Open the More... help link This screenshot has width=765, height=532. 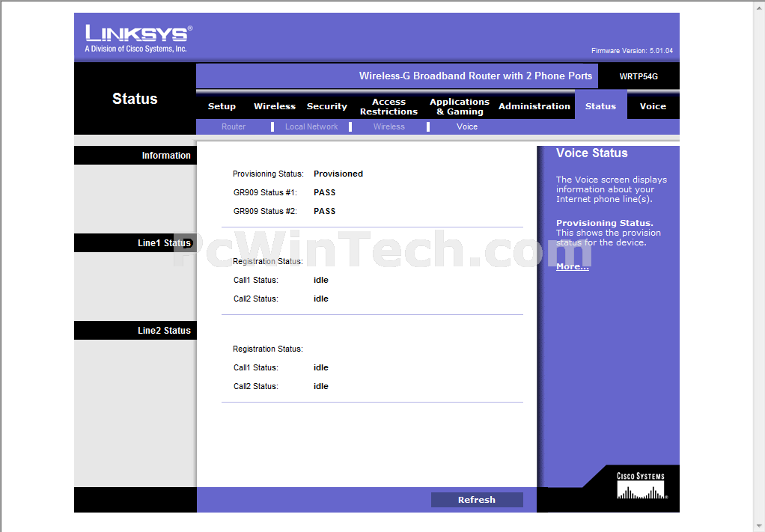point(573,266)
